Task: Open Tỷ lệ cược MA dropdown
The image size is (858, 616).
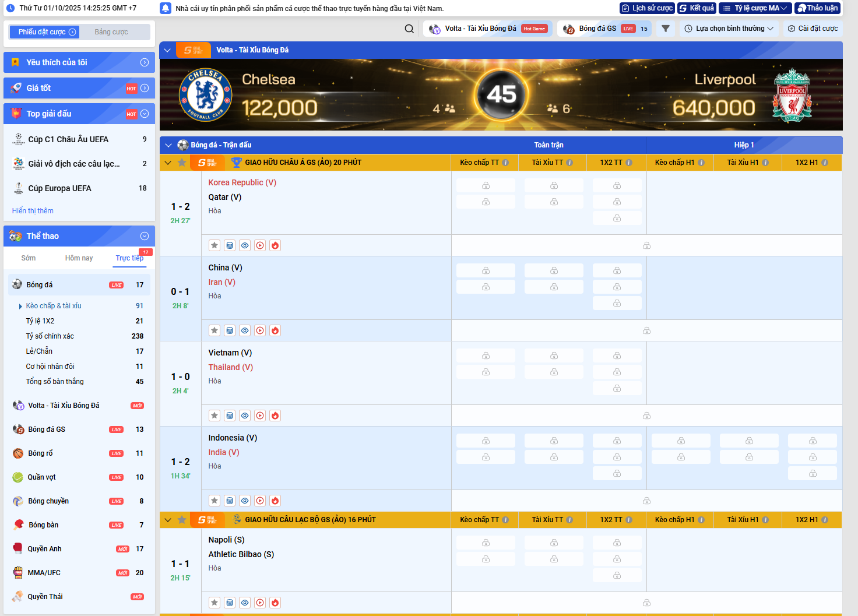Action: point(755,8)
